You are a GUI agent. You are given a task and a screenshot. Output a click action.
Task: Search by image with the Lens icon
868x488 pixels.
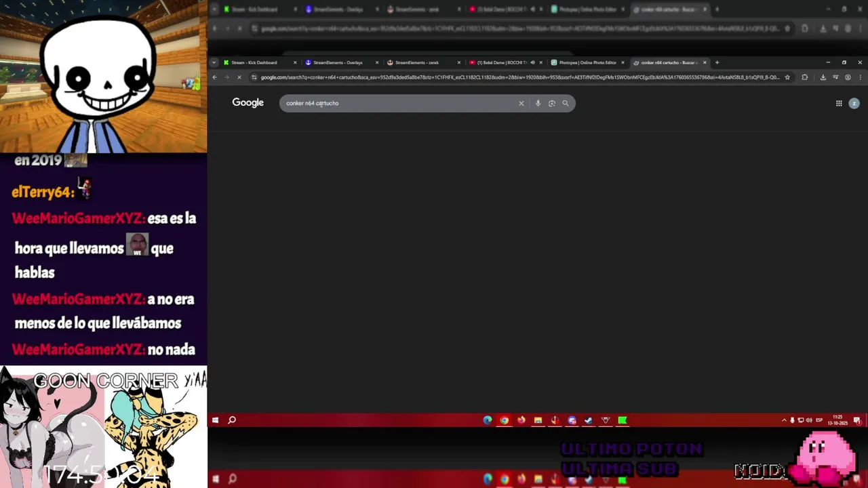[x=551, y=103]
